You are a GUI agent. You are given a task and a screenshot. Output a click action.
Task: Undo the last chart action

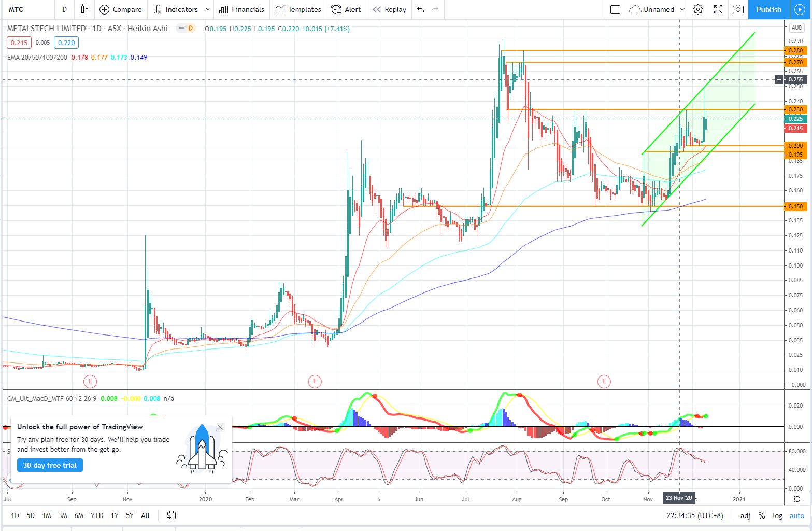point(420,9)
